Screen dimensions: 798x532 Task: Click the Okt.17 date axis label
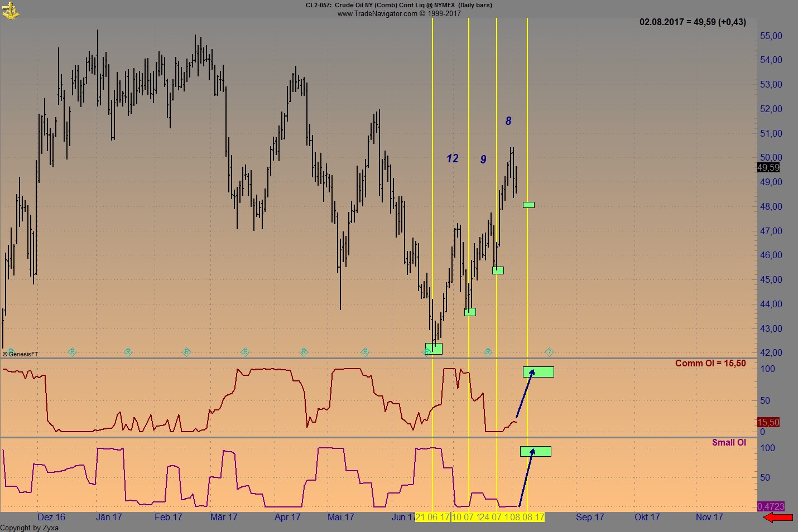[647, 518]
